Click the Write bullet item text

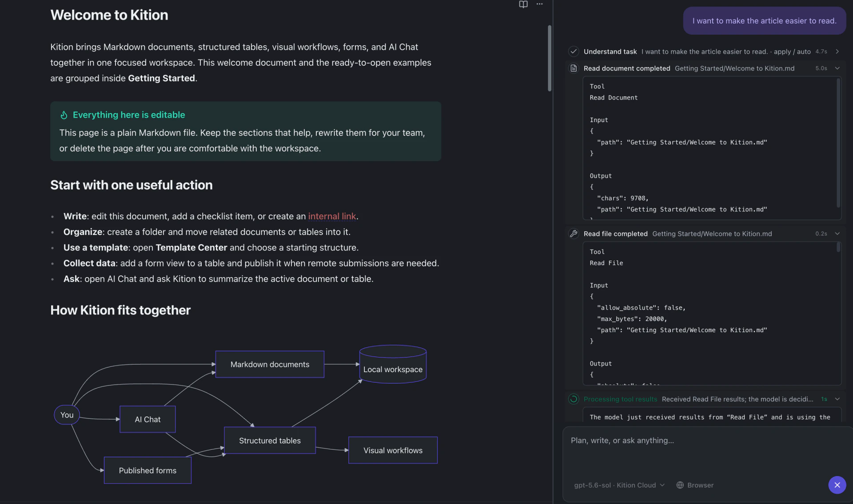[211, 216]
